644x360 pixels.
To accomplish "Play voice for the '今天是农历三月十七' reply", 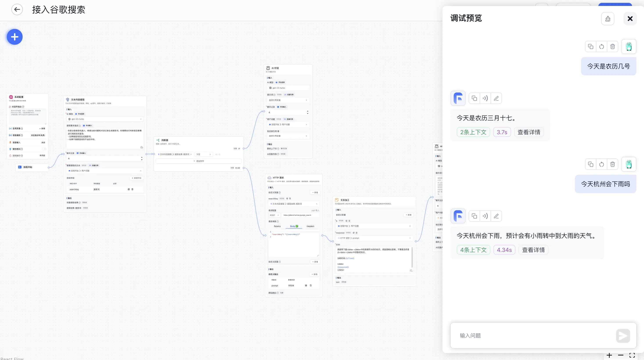I will pos(485,98).
